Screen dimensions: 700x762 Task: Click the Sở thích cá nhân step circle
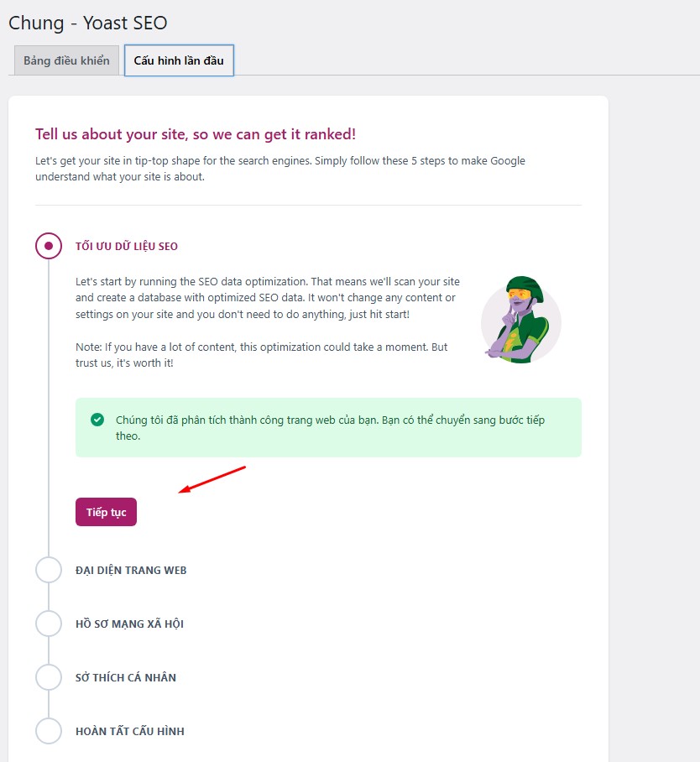pyautogui.click(x=49, y=677)
